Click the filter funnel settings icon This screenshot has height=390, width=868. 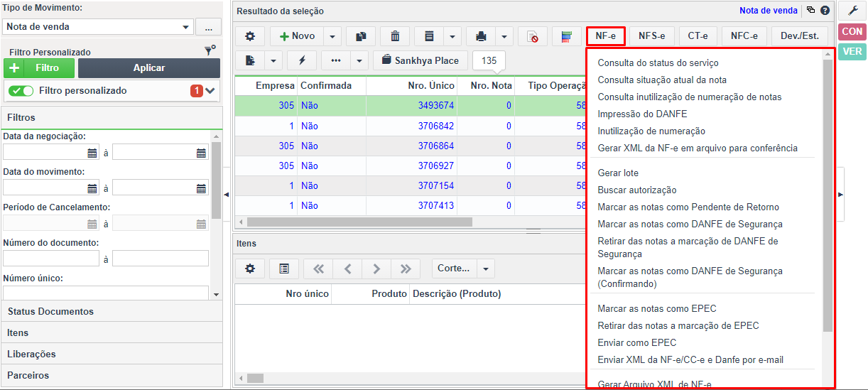[210, 51]
